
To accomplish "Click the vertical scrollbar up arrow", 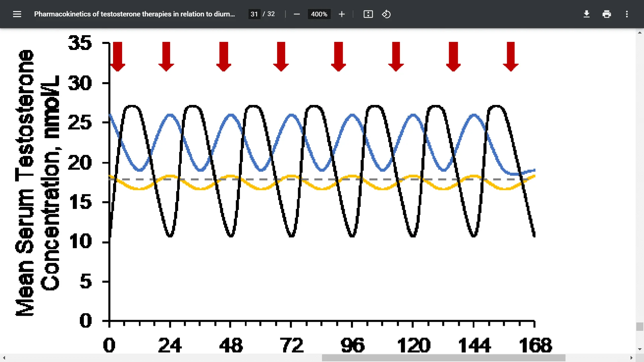I will pyautogui.click(x=640, y=33).
